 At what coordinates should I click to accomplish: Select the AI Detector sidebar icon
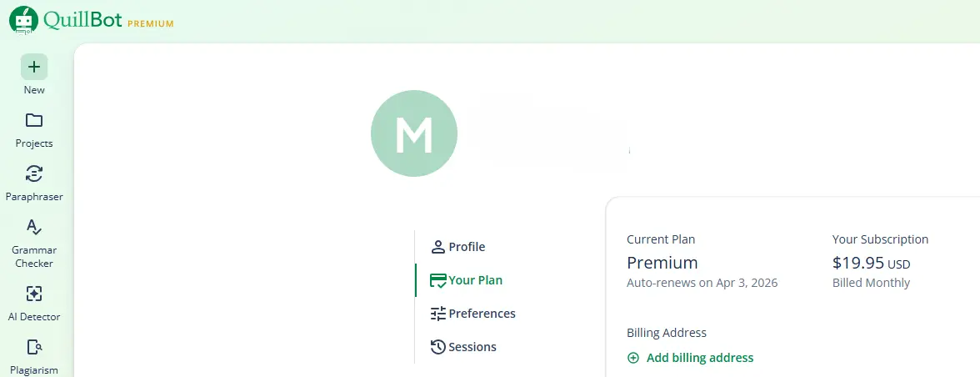tap(34, 294)
